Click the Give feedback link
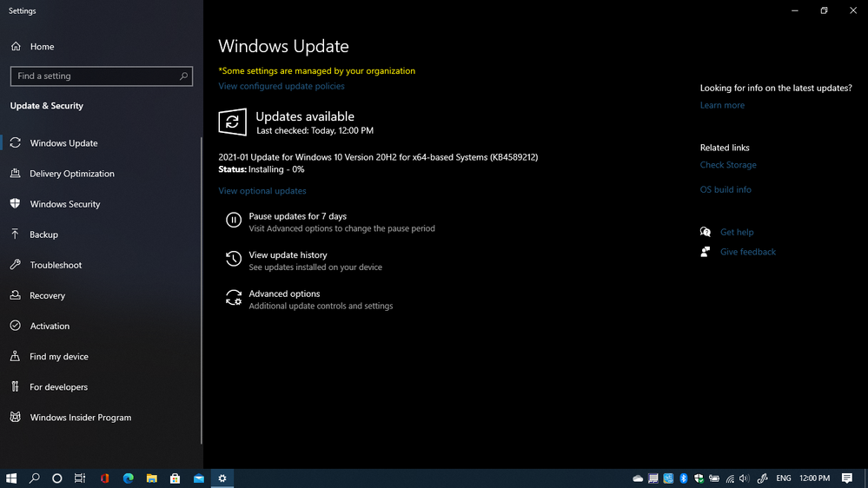The height and width of the screenshot is (488, 868). click(x=748, y=252)
